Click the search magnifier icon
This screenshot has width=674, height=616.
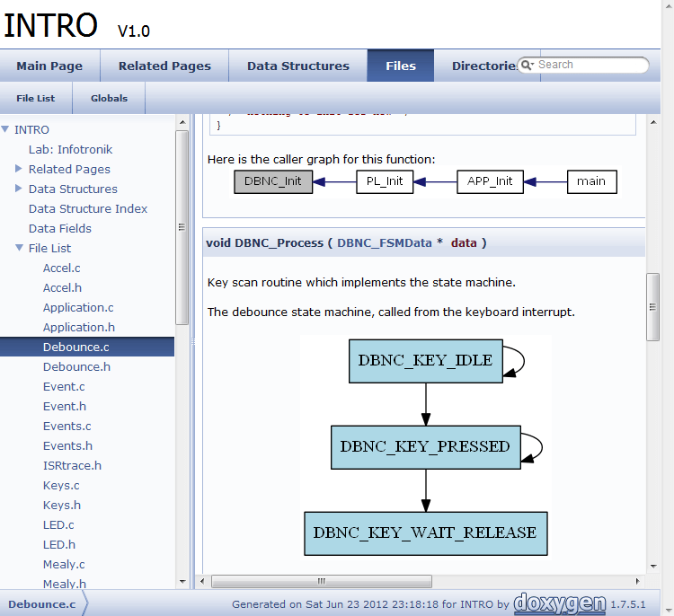(x=528, y=66)
